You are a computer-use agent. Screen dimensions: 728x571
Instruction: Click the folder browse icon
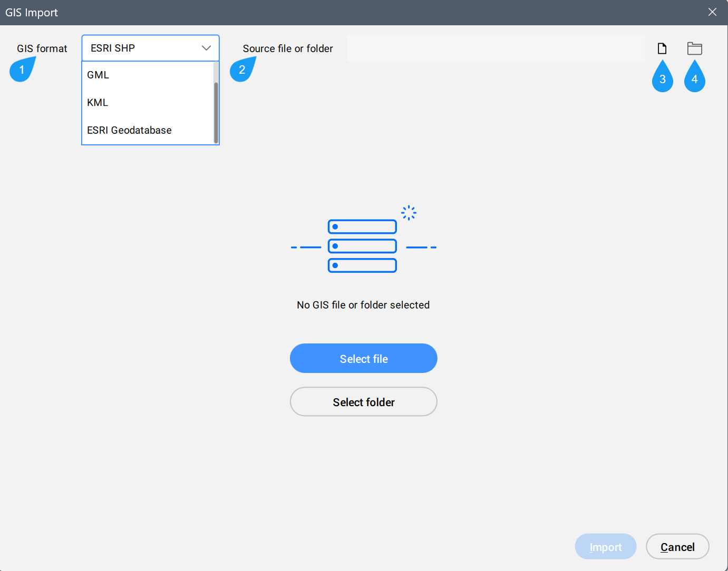coord(694,48)
